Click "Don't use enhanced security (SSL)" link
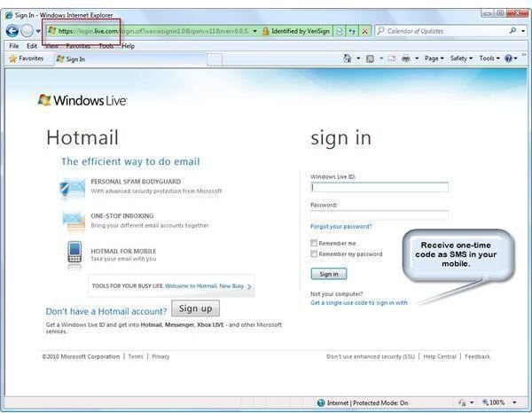 click(x=371, y=356)
